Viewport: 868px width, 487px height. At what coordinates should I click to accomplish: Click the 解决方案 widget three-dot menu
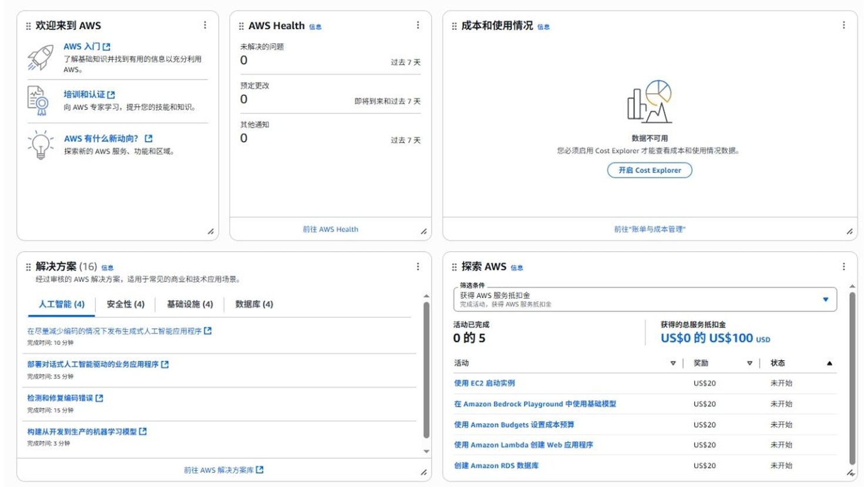[x=418, y=266]
